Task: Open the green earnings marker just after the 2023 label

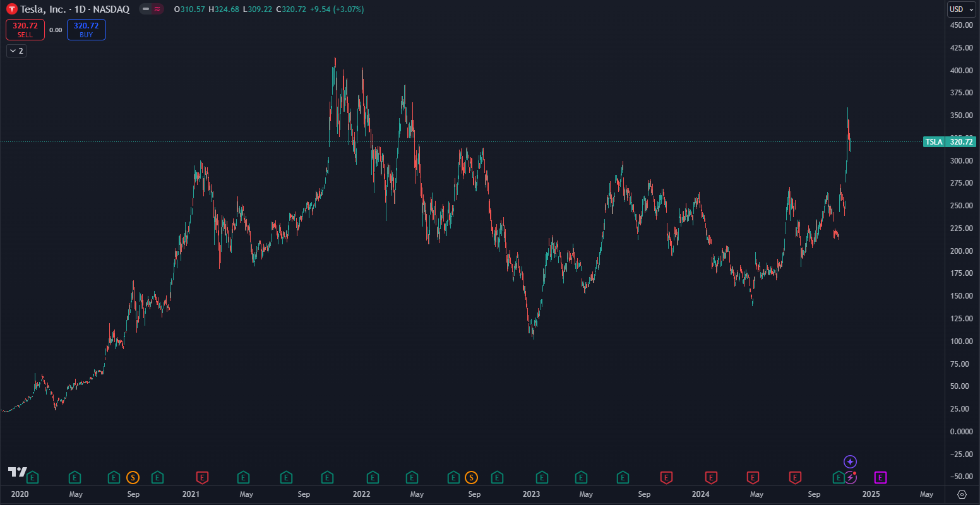Action: (x=542, y=477)
